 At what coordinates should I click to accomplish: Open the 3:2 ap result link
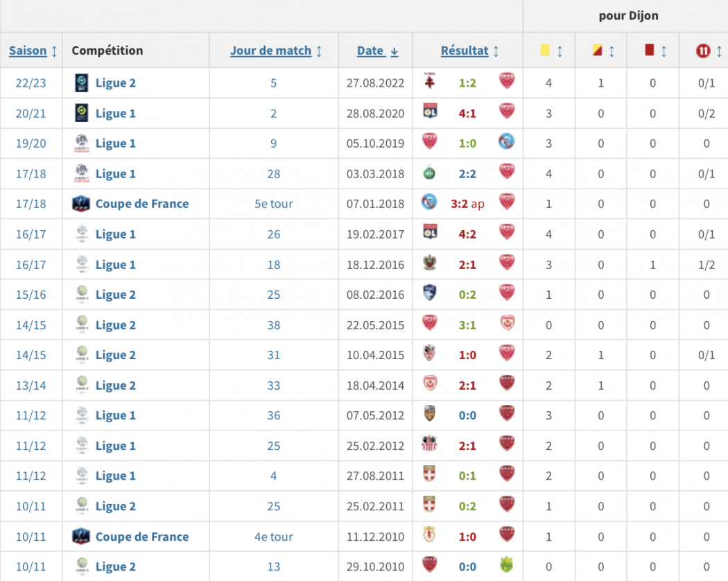tap(467, 203)
